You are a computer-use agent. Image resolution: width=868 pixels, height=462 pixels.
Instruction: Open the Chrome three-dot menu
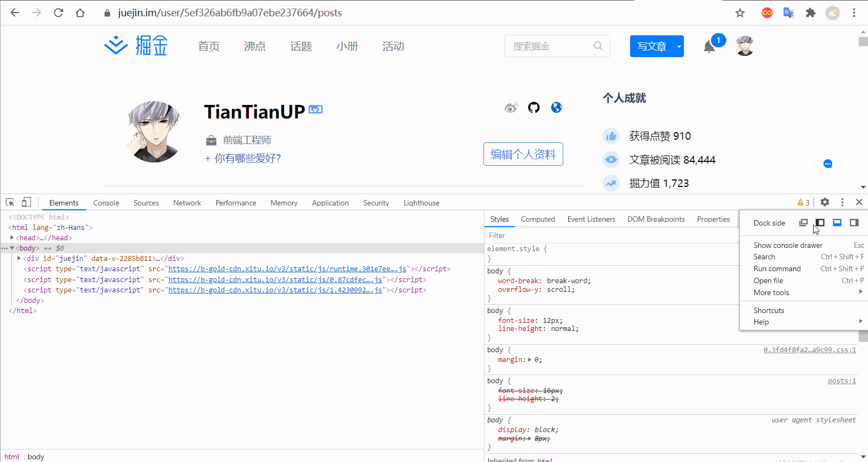(x=854, y=13)
